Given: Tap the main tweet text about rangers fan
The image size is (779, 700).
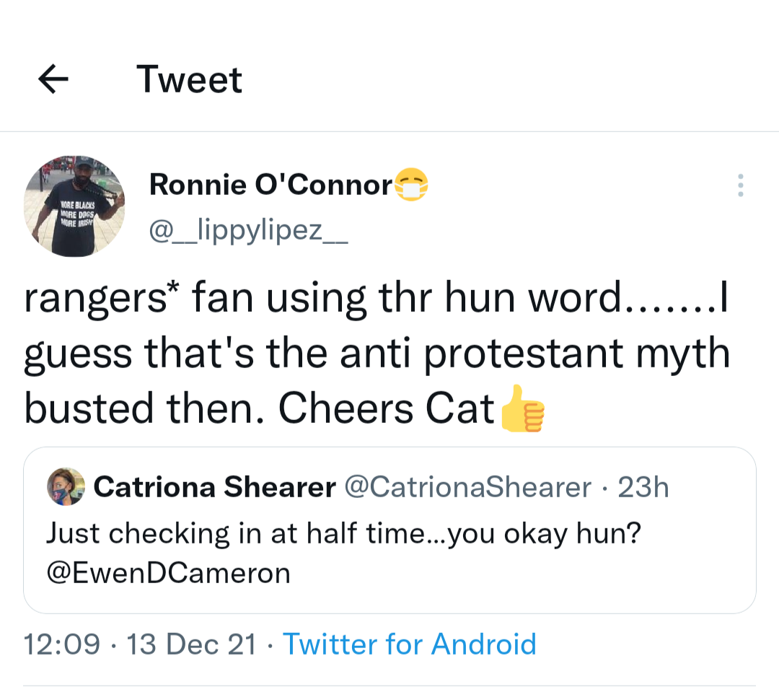Looking at the screenshot, I should pyautogui.click(x=375, y=299).
